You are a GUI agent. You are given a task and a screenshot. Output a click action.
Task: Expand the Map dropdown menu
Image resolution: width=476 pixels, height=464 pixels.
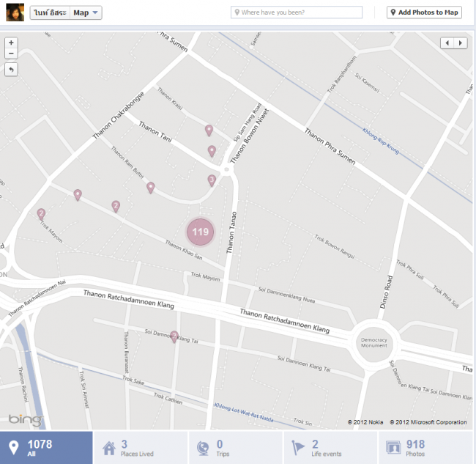(x=86, y=12)
